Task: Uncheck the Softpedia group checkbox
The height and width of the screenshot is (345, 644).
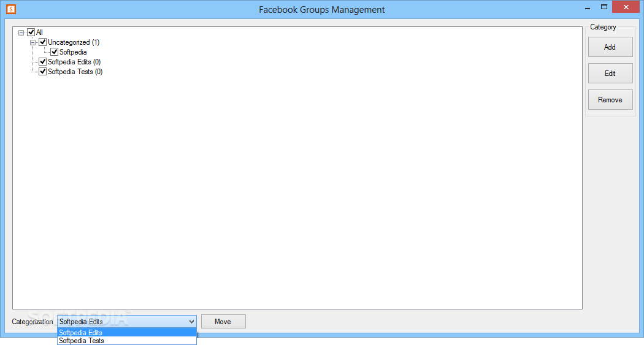Action: pos(54,52)
